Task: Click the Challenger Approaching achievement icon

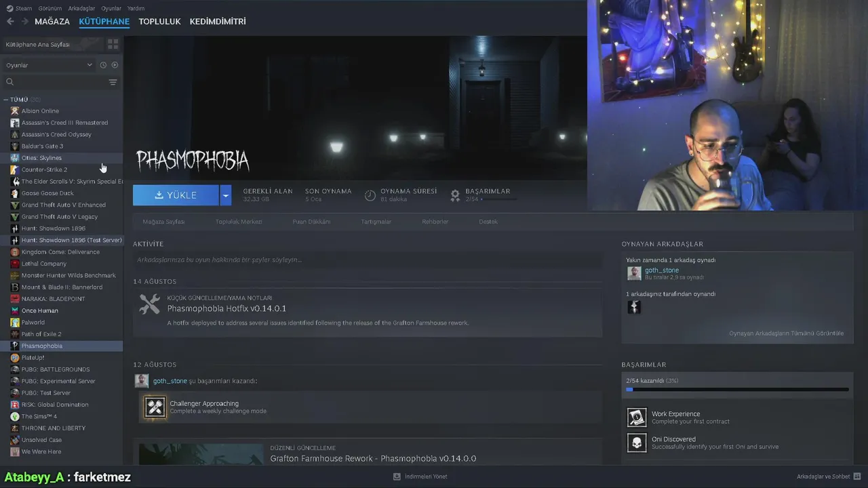Action: pyautogui.click(x=155, y=407)
